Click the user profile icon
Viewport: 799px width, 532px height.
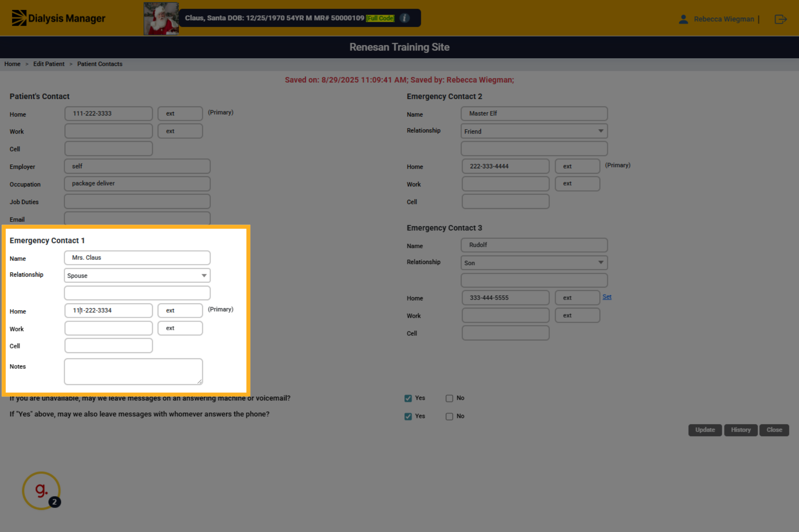click(684, 19)
